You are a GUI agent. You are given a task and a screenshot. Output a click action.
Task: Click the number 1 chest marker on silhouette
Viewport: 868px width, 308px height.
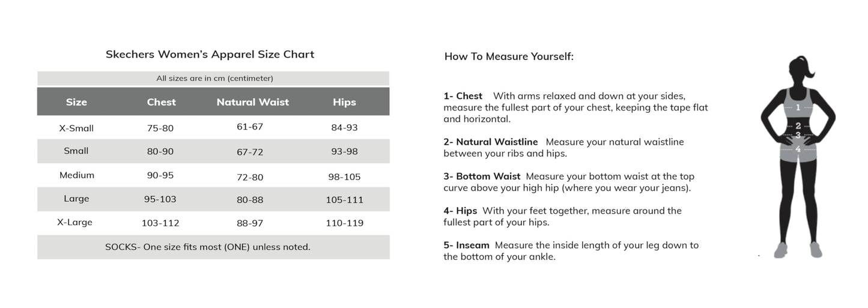click(x=798, y=107)
